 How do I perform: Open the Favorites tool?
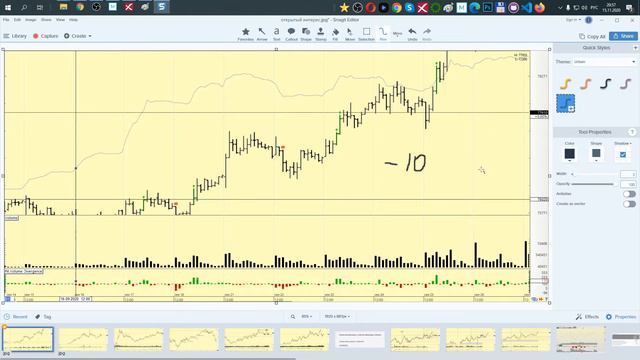(245, 34)
